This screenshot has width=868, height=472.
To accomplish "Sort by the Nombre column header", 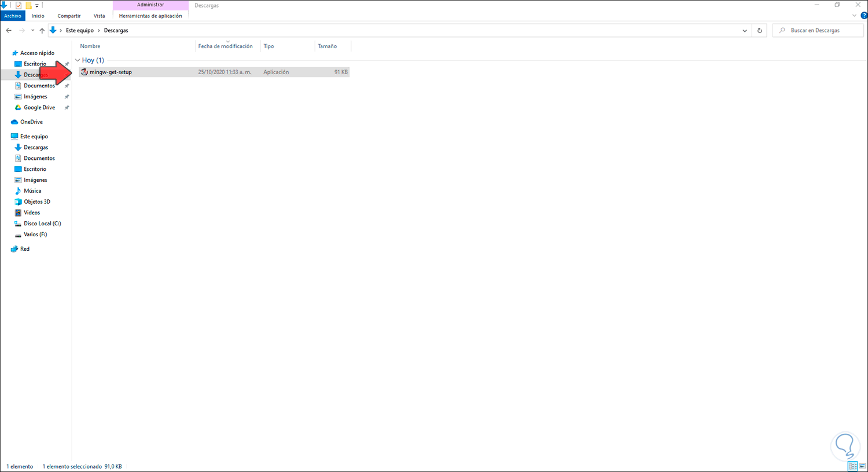I will pyautogui.click(x=90, y=46).
